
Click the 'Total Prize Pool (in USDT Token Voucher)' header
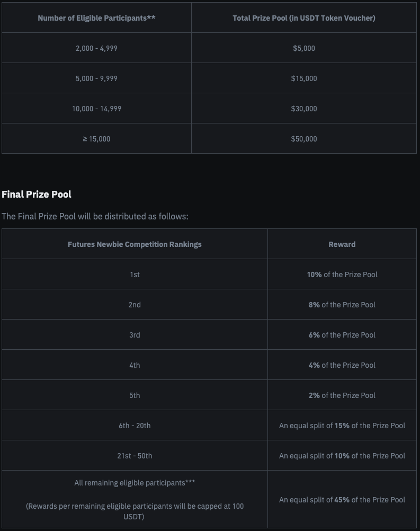(x=304, y=18)
